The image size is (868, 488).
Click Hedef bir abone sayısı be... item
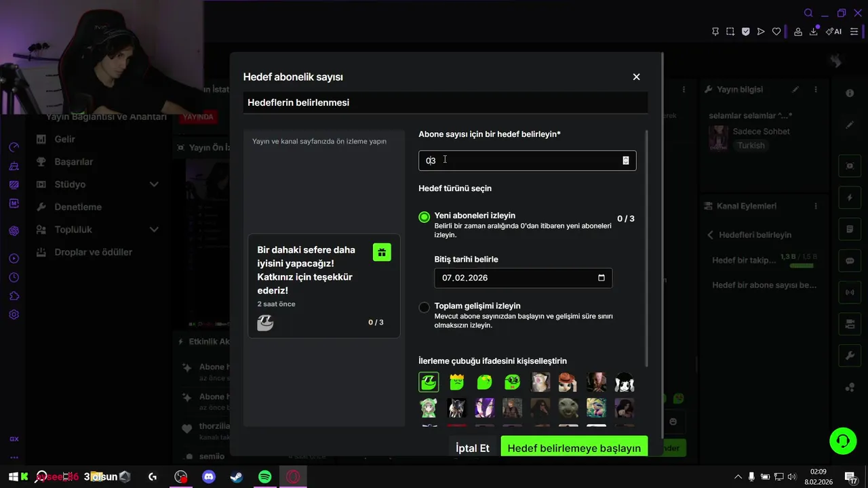(x=764, y=285)
